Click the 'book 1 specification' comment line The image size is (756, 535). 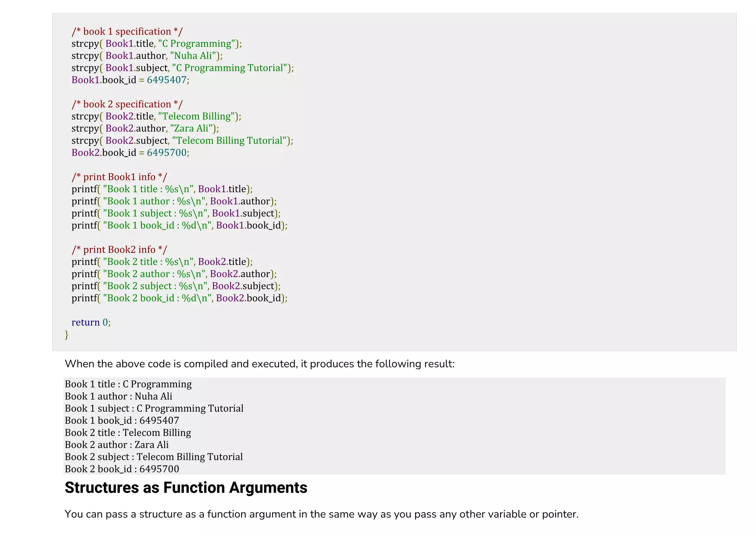pos(127,32)
